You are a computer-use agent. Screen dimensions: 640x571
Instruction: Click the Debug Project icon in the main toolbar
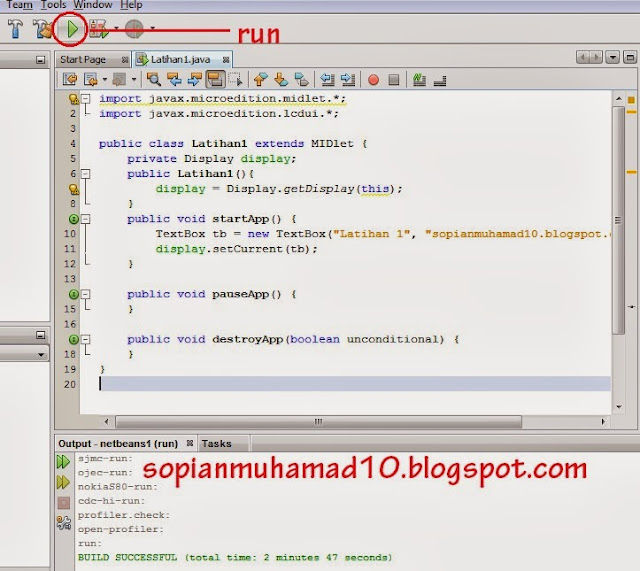point(99,29)
